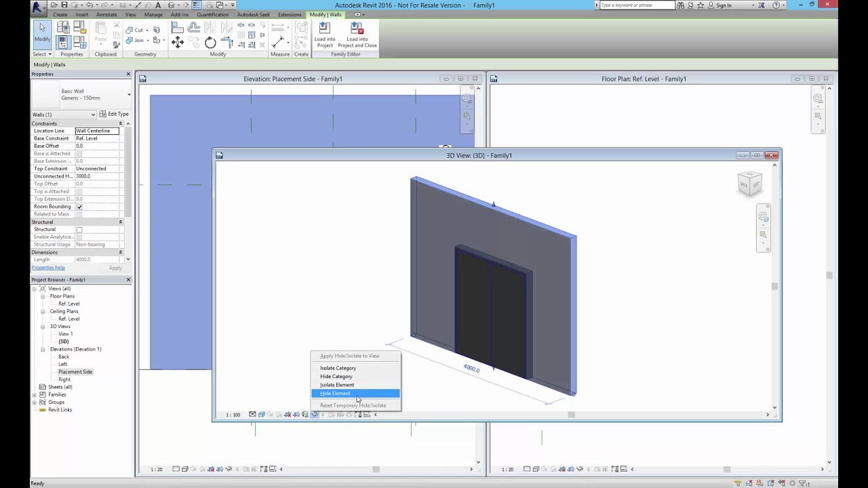Image resolution: width=868 pixels, height=488 pixels.
Task: Click the 3D View horizontal scrollbar thumb
Action: [x=571, y=415]
